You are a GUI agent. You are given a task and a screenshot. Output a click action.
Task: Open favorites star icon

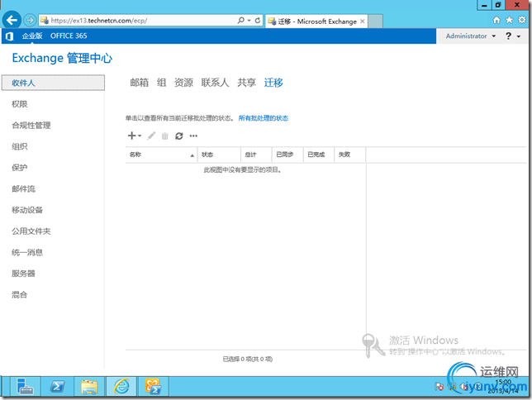coord(509,20)
